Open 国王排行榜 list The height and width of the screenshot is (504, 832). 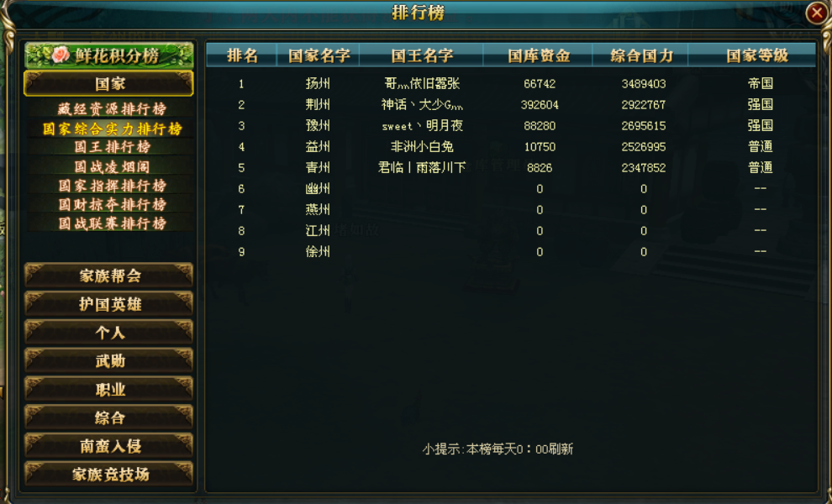point(112,147)
